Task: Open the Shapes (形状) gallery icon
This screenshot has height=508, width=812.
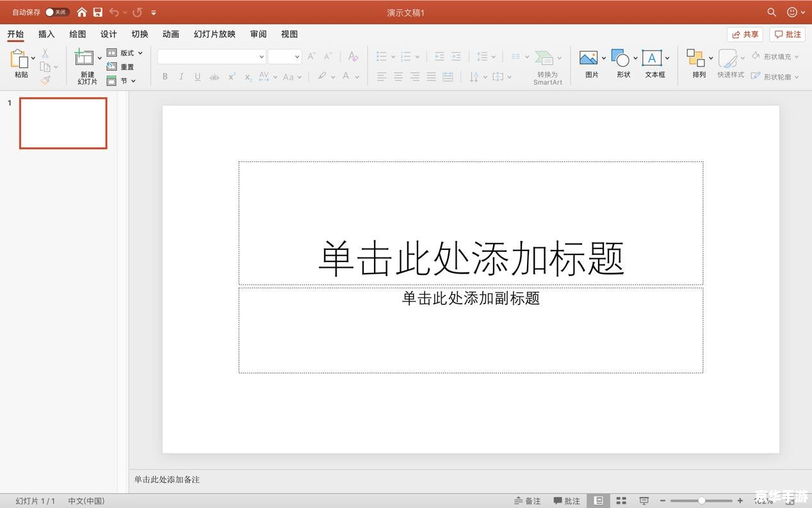Action: (620, 58)
